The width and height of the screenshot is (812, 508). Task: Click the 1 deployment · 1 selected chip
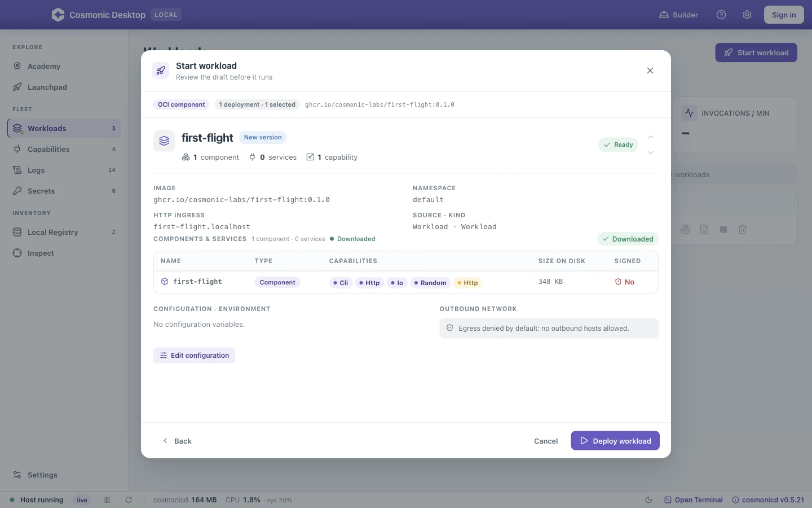point(257,104)
